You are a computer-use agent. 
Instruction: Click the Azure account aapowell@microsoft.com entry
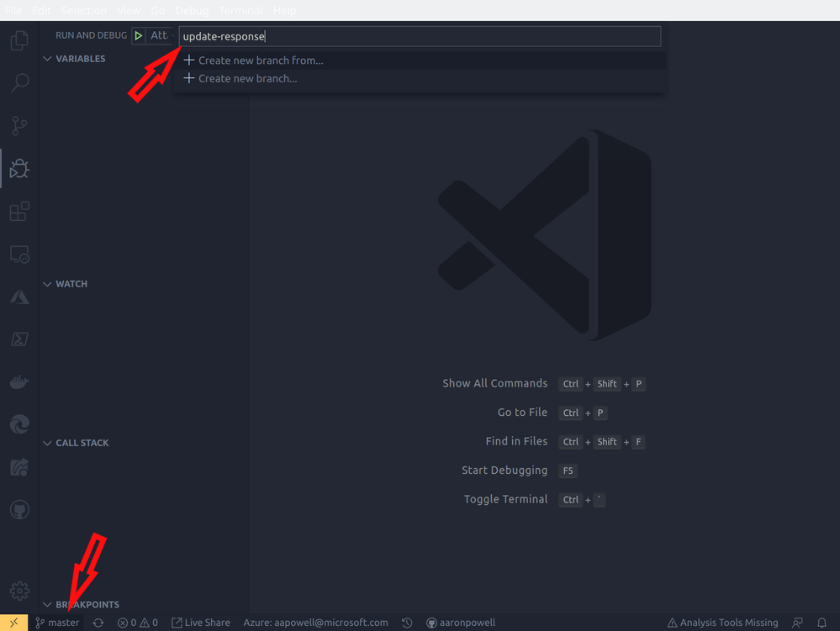315,623
